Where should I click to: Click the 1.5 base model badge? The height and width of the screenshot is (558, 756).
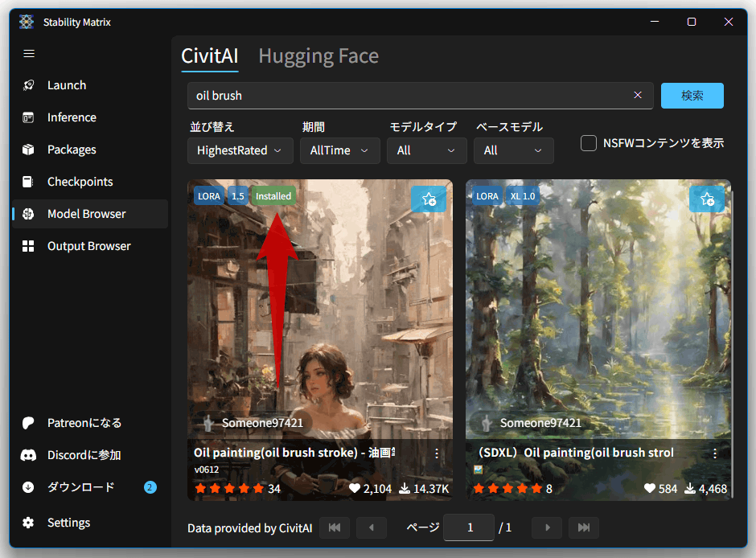click(x=238, y=196)
